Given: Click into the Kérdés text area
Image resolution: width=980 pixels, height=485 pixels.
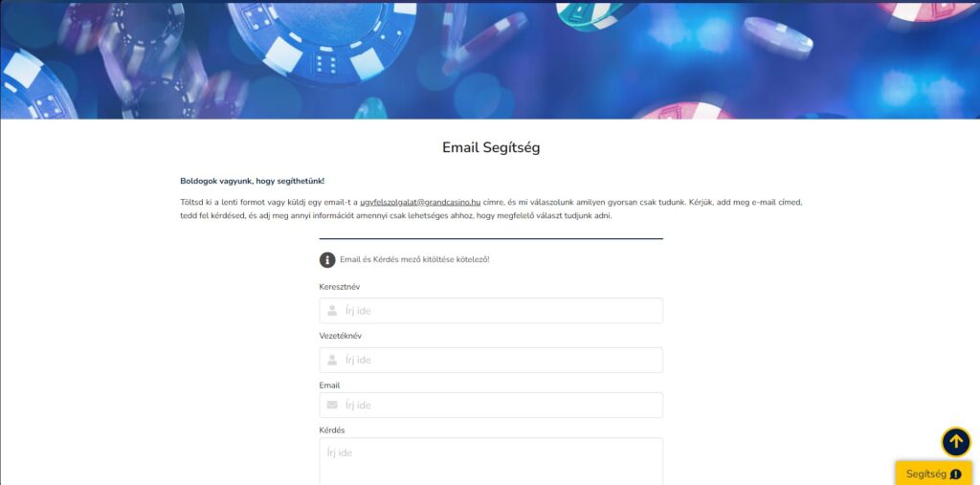Looking at the screenshot, I should coord(490,464).
